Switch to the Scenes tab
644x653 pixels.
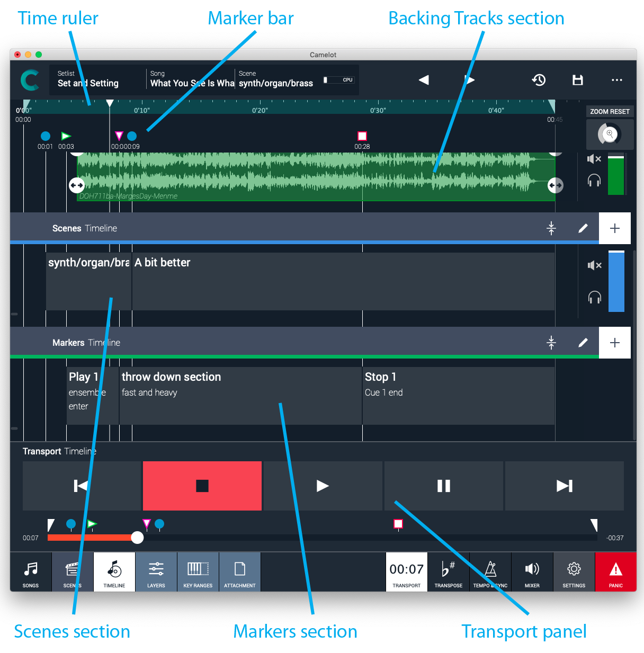72,572
